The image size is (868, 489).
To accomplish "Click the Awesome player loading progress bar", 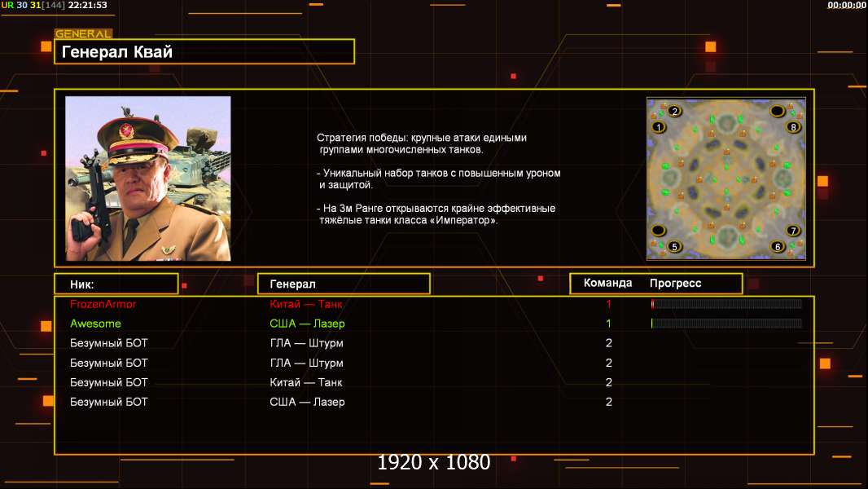I will click(726, 323).
